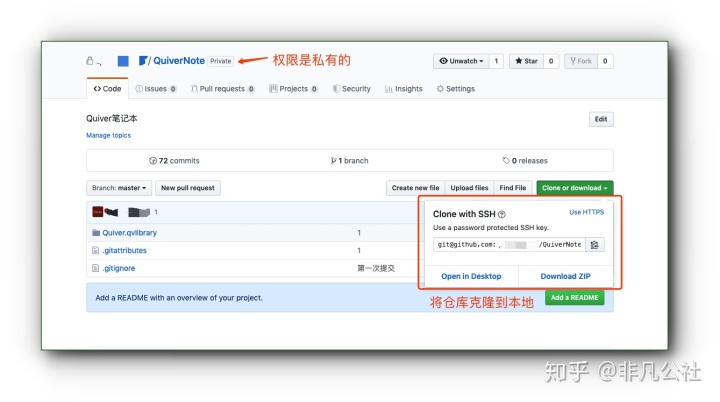Click Download ZIP
The height and width of the screenshot is (402, 720).
click(x=565, y=276)
